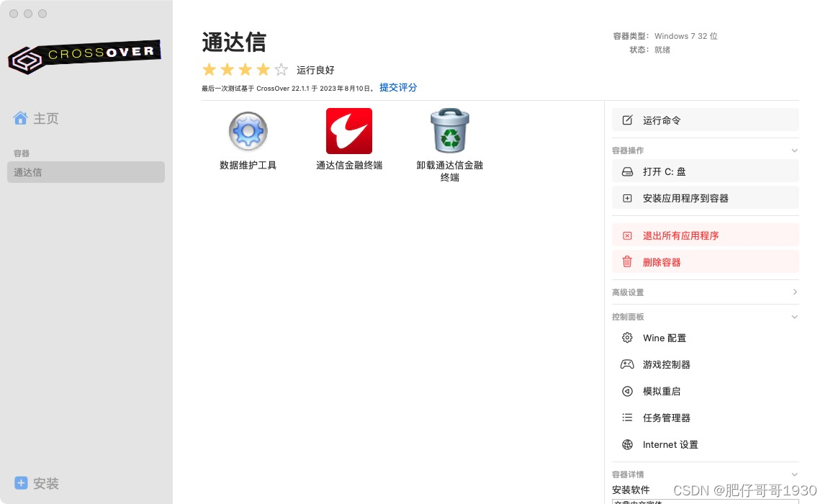Image resolution: width=828 pixels, height=504 pixels.
Task: Click the second rating star
Action: pos(228,69)
